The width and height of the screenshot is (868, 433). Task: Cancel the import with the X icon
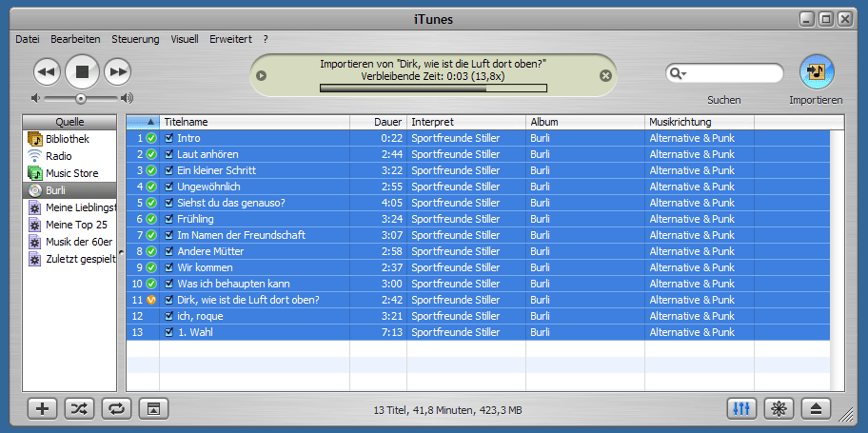tap(605, 75)
